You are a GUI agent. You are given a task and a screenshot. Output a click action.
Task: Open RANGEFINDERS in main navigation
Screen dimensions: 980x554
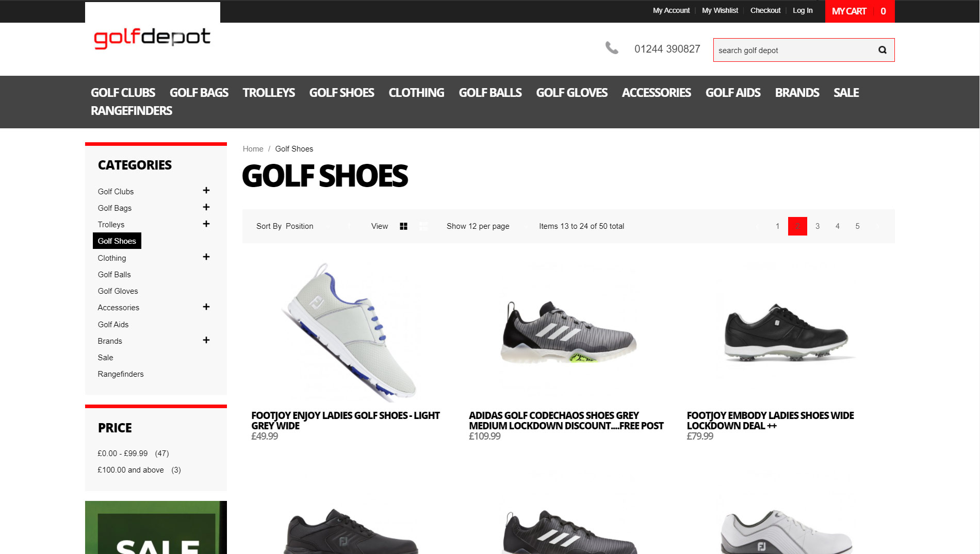point(132,111)
